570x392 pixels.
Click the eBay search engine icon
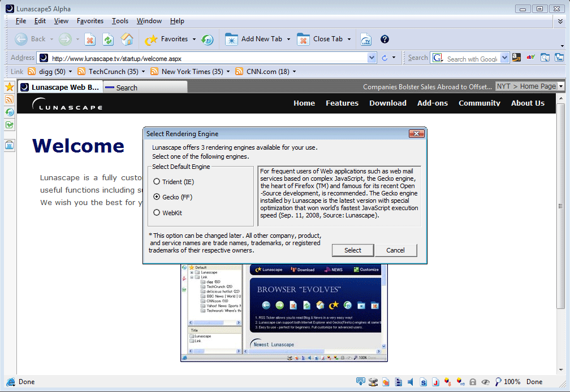click(530, 58)
